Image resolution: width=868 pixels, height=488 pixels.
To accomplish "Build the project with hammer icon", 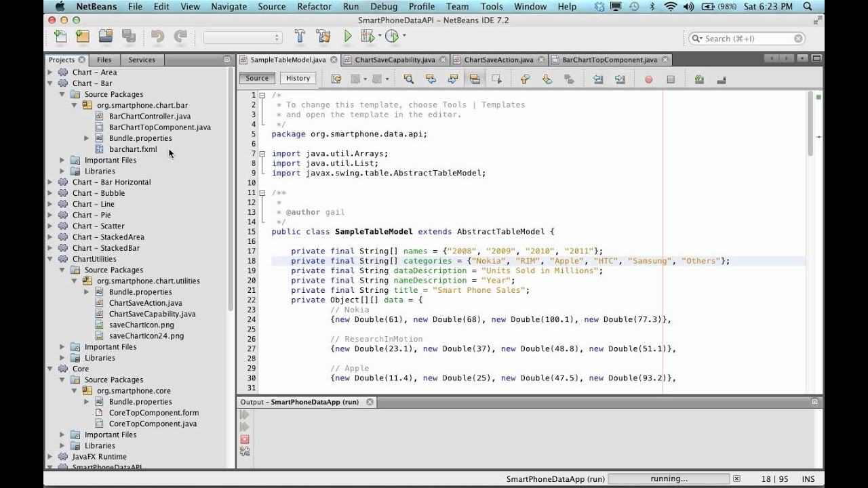I will pos(300,37).
